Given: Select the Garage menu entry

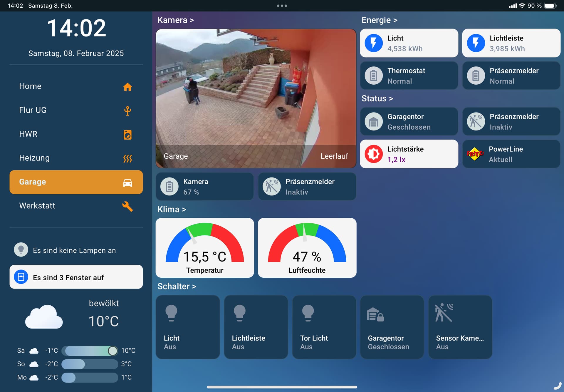Looking at the screenshot, I should [76, 182].
